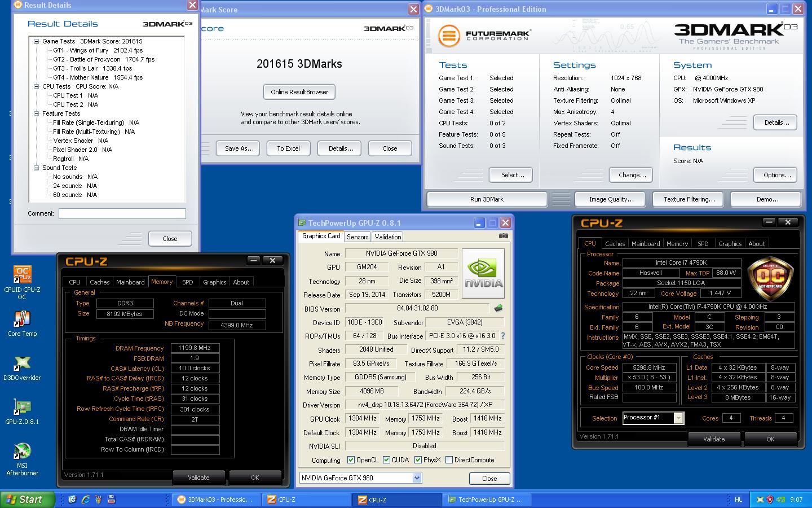The image size is (812, 508).
Task: Click the Run 3DMark button
Action: (487, 199)
